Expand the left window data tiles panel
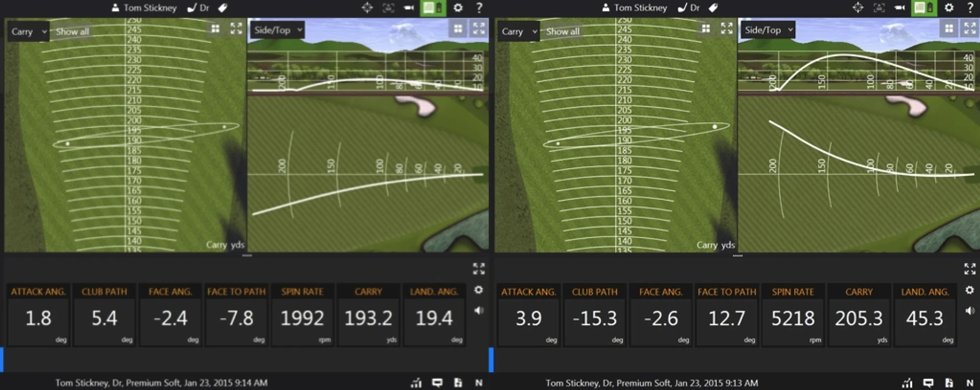 tap(479, 269)
